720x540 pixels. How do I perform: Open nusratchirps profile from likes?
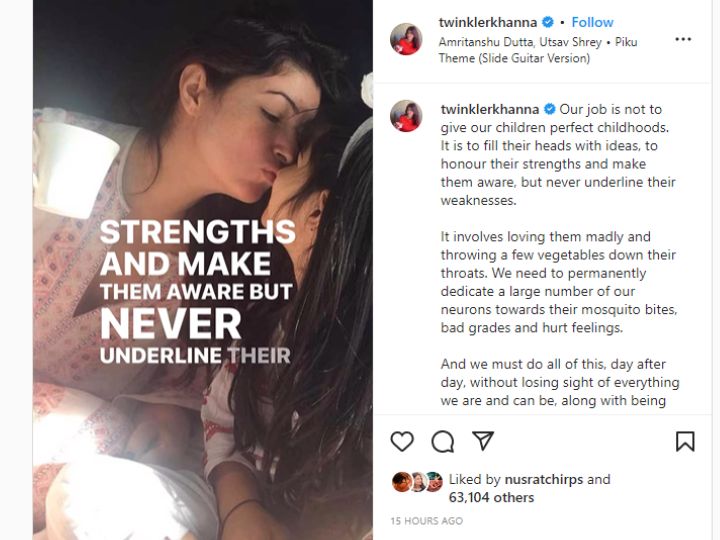pyautogui.click(x=544, y=479)
